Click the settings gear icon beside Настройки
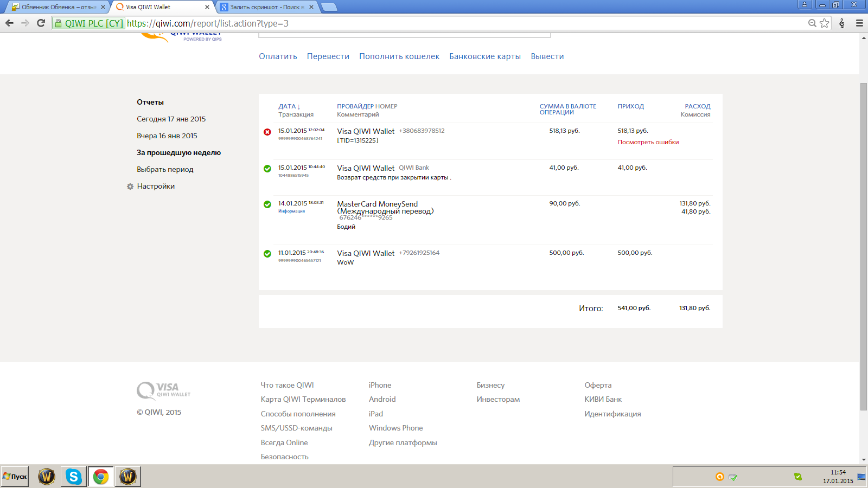Image resolution: width=868 pixels, height=488 pixels. click(x=130, y=187)
